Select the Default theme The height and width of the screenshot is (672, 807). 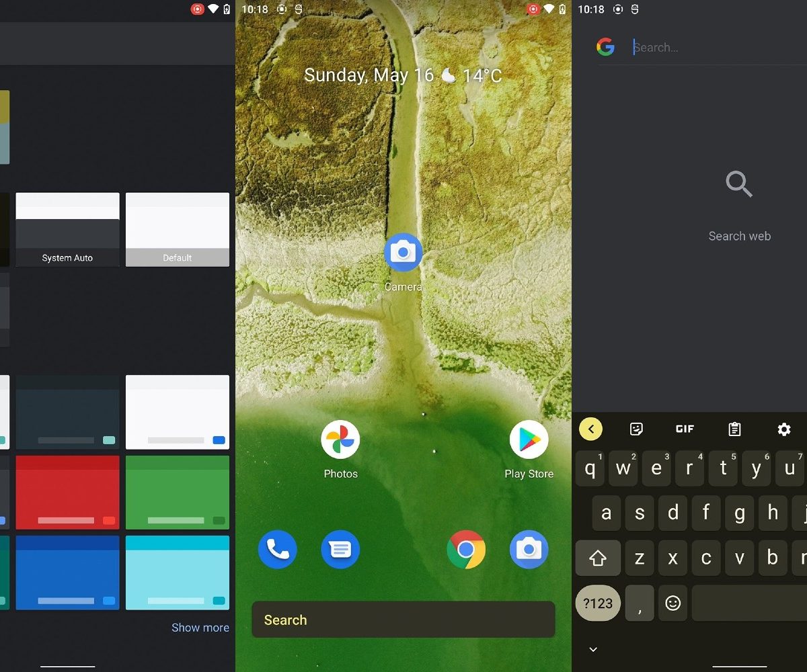click(x=178, y=230)
